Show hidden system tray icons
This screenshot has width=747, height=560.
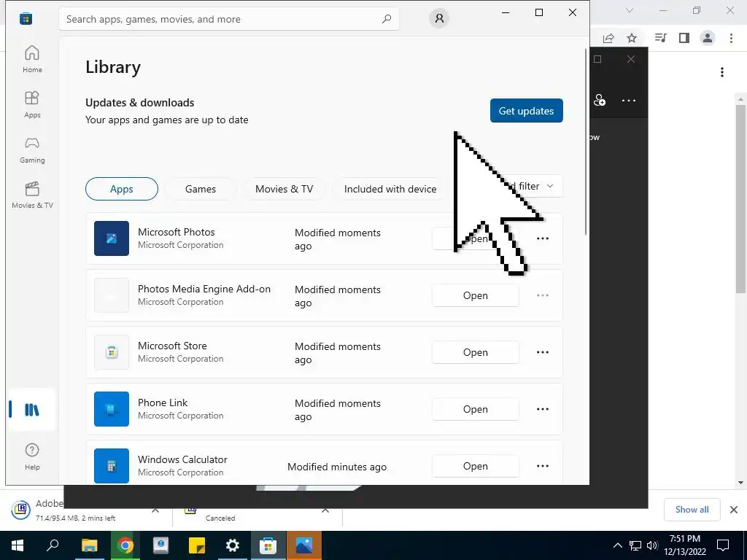click(617, 545)
